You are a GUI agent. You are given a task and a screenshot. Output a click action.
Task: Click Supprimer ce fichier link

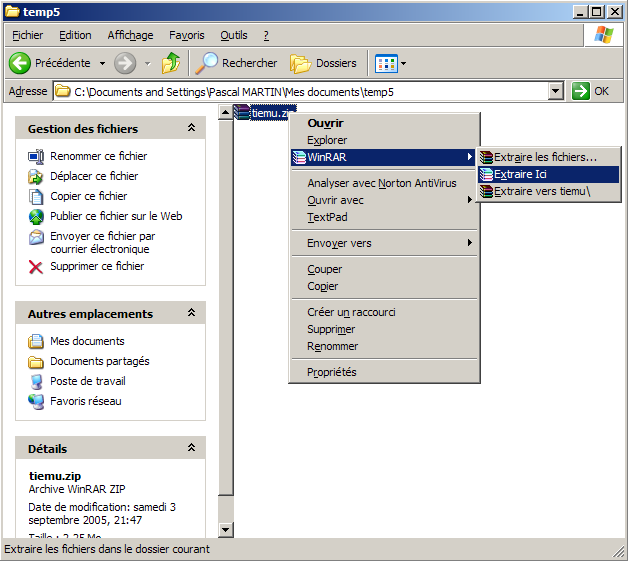coord(97,266)
